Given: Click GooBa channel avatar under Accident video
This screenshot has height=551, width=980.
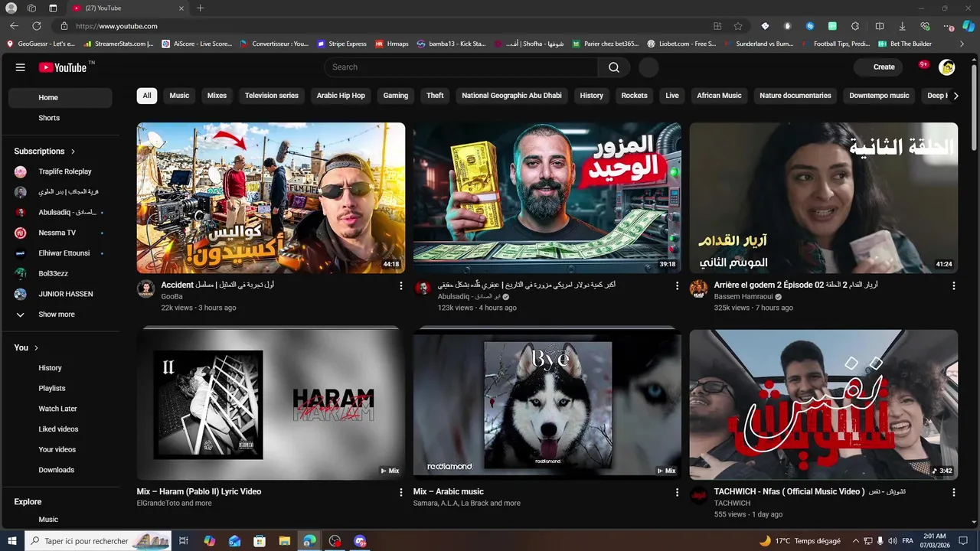Looking at the screenshot, I should pyautogui.click(x=145, y=289).
